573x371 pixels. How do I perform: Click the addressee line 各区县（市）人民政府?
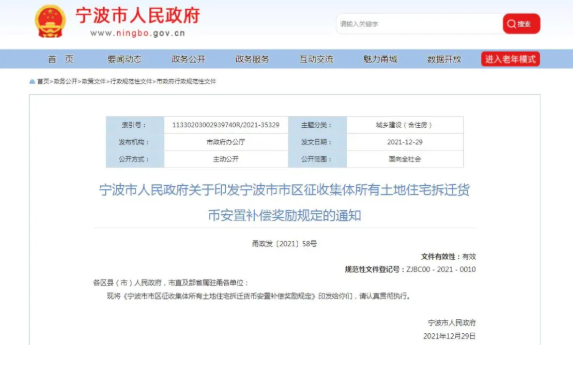[x=171, y=283]
